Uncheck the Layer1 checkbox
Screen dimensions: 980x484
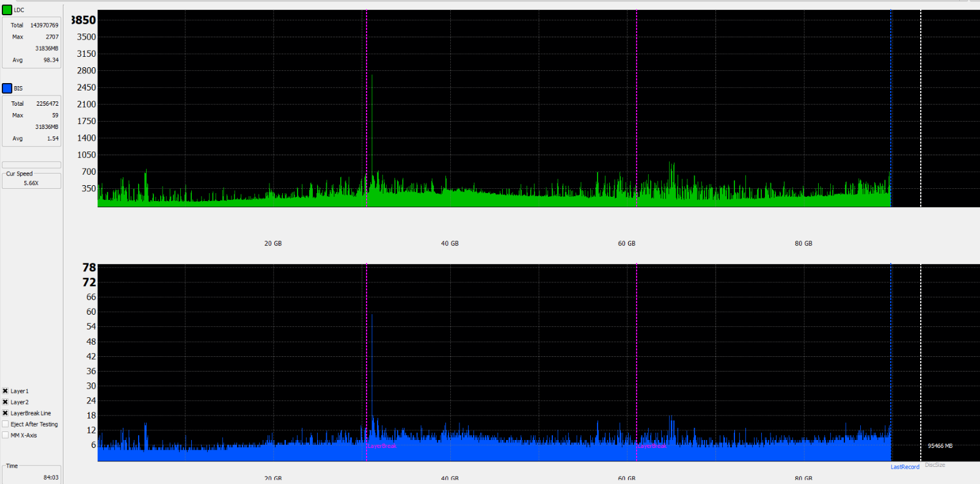(x=5, y=391)
